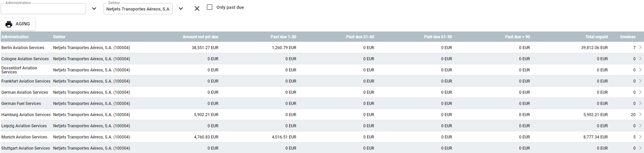Open Hamburg Aviation Services row arrow
The image size is (644, 153).
coord(640,114)
